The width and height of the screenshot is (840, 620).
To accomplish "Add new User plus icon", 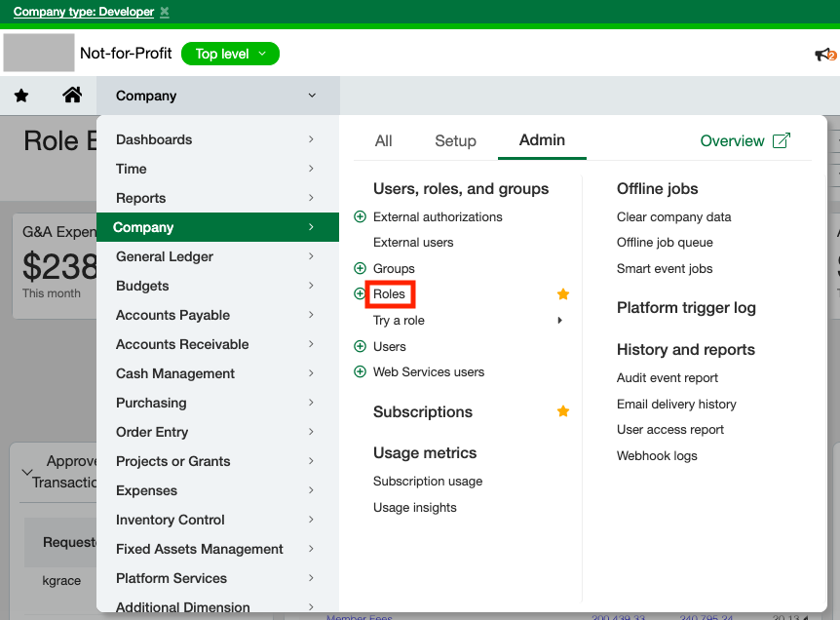I will click(x=360, y=346).
